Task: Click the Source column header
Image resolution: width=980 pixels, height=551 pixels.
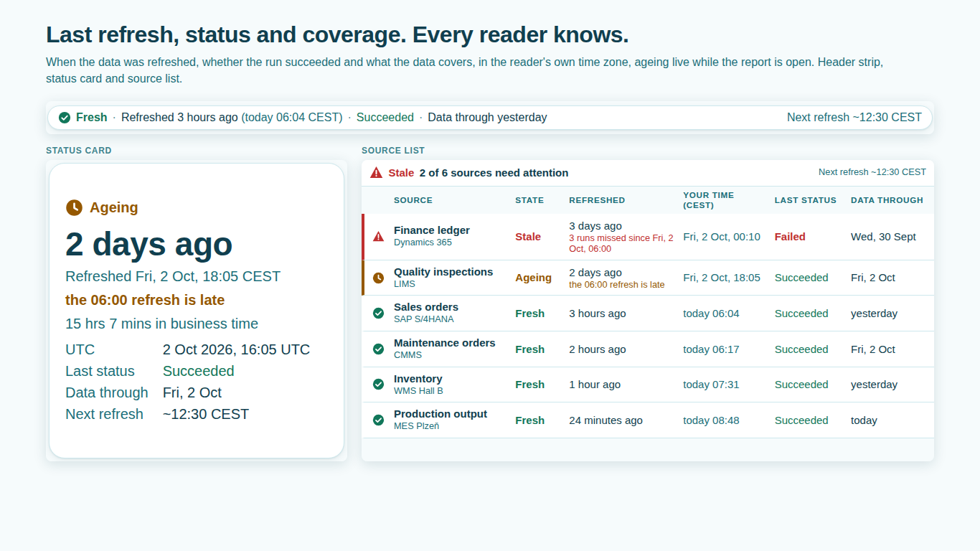Action: 413,200
